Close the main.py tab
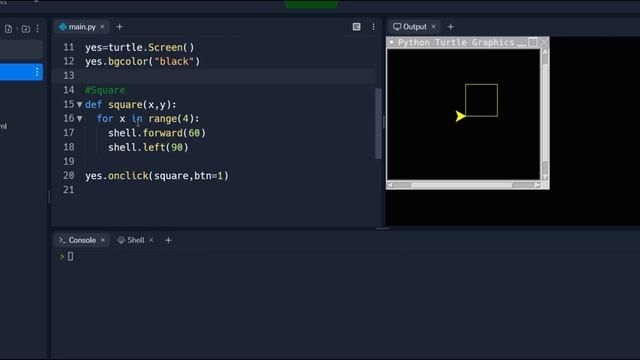Viewport: 640px width, 360px height. (x=102, y=27)
